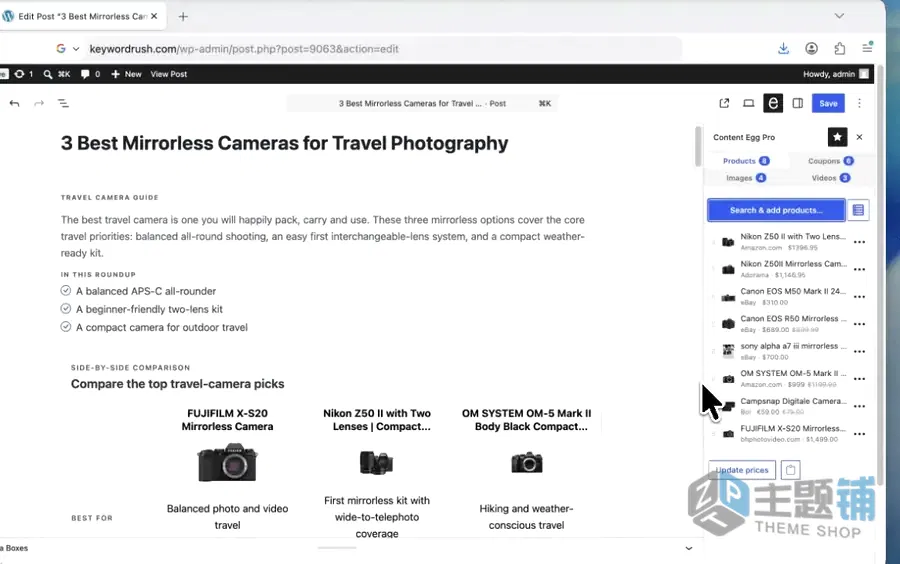Open options for Canon EOS M50 Mark II
This screenshot has height=564, width=900.
pos(859,297)
